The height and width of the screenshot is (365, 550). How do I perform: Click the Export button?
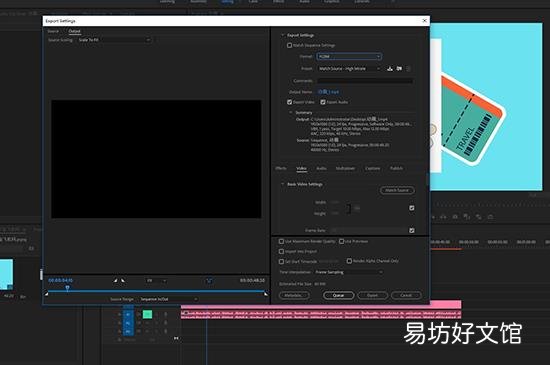(x=373, y=296)
